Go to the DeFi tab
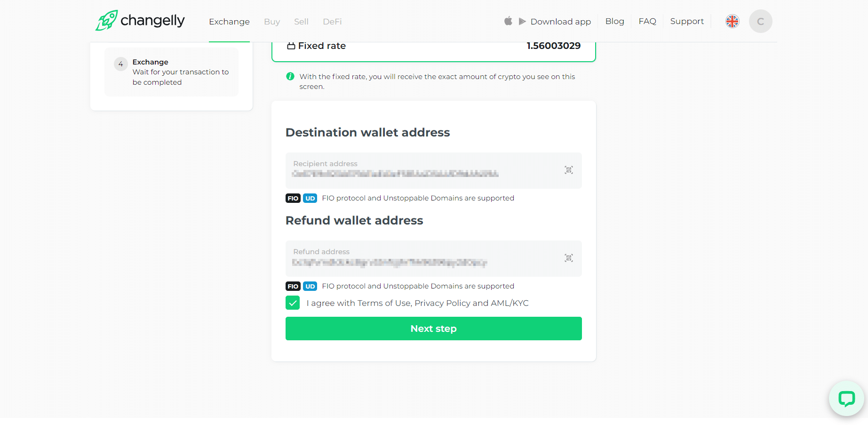This screenshot has width=868, height=425. click(332, 22)
